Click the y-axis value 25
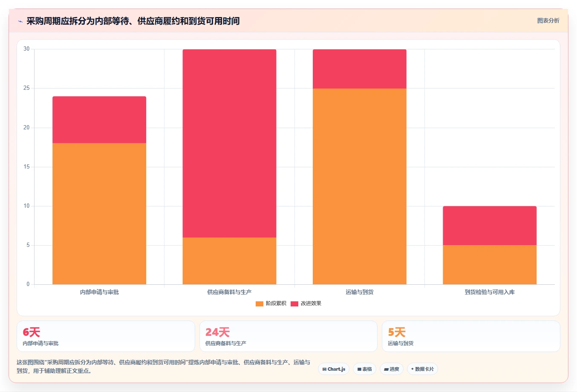This screenshot has height=392, width=577. click(26, 88)
